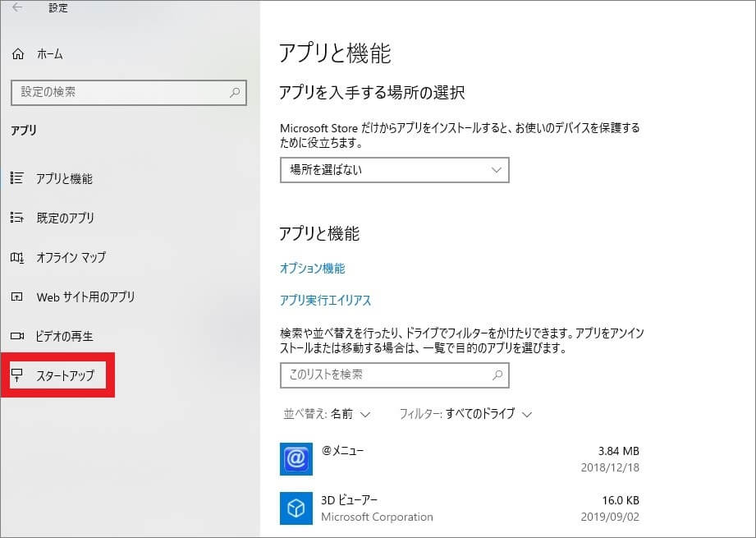Open フィルター: すべてのドライブ dropdown
The height and width of the screenshot is (538, 756).
pos(465,414)
